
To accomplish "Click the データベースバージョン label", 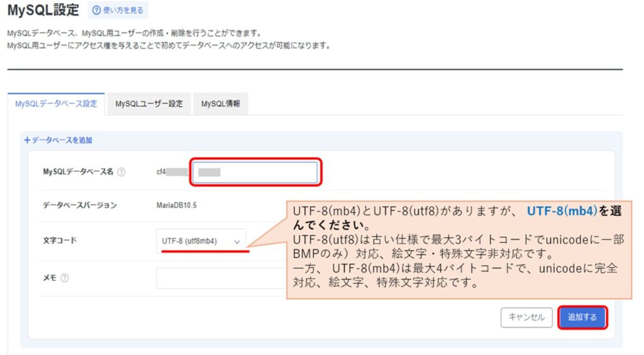I will point(80,205).
